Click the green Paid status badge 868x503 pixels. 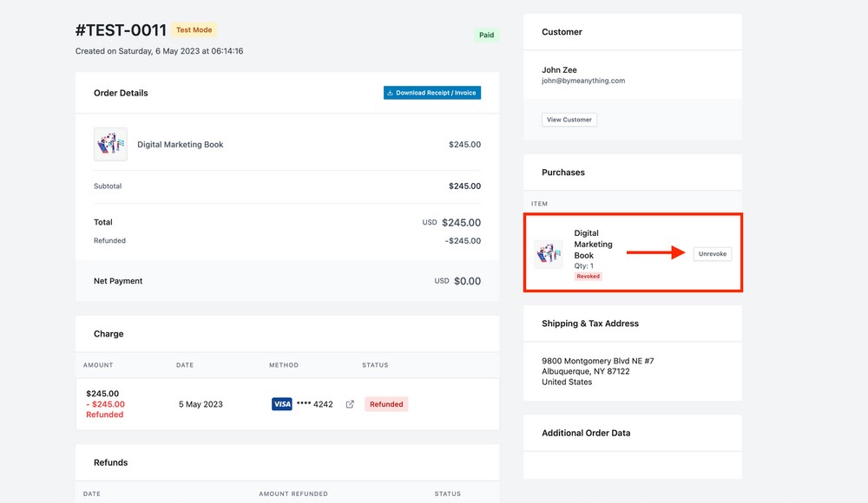pos(486,36)
